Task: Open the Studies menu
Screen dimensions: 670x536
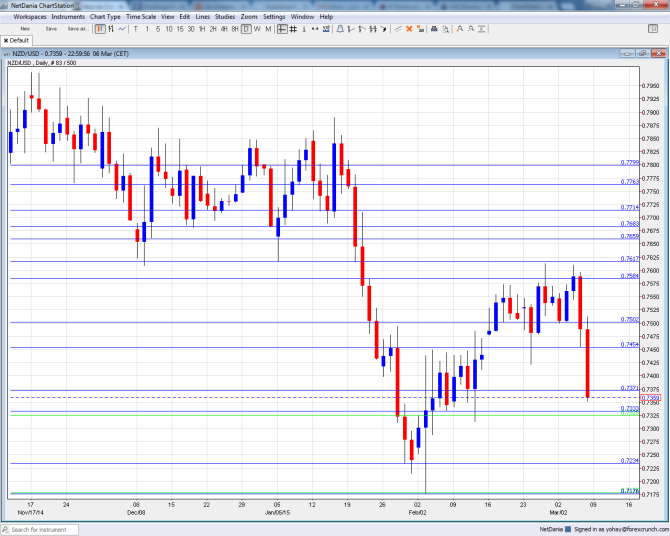Action: [225, 17]
